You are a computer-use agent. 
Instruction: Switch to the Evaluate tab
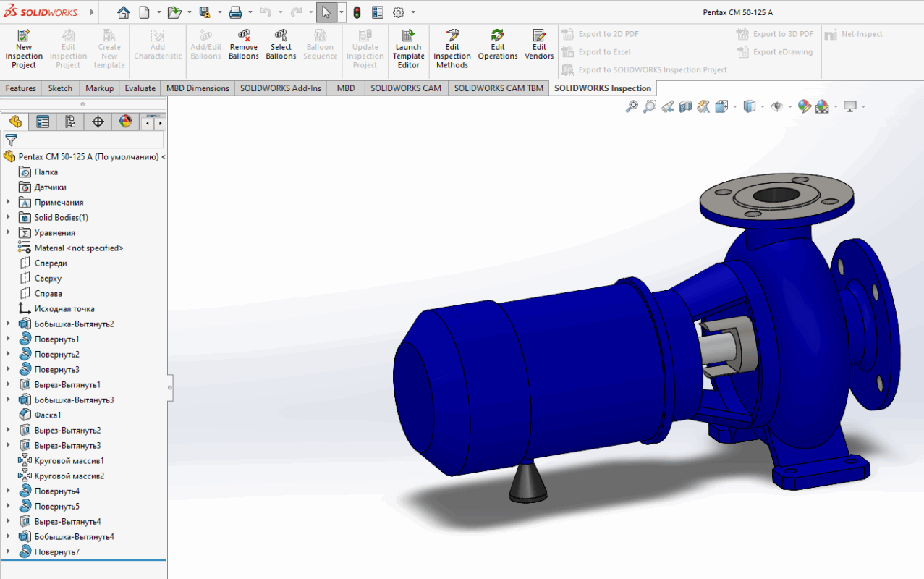[x=140, y=88]
